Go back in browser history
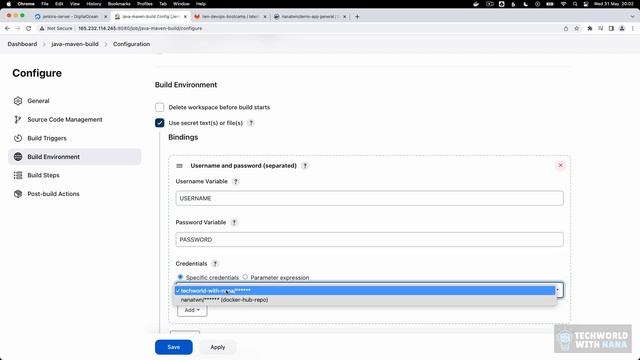 [7, 28]
